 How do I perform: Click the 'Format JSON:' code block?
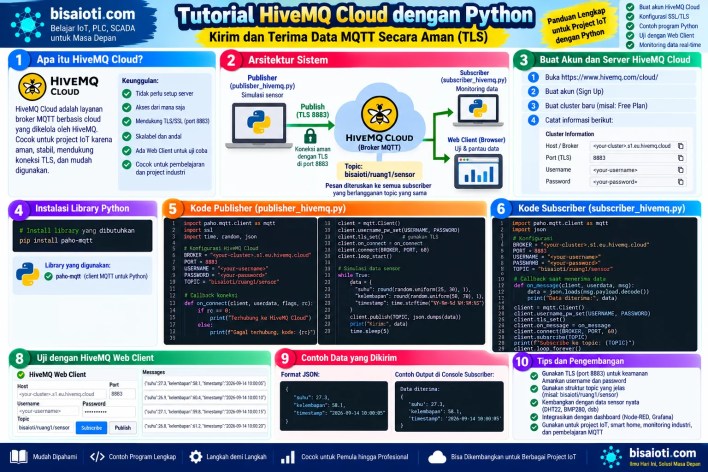click(334, 406)
